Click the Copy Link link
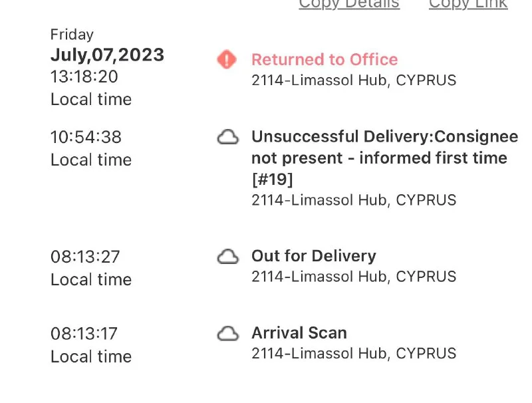532x403 pixels. click(x=468, y=4)
